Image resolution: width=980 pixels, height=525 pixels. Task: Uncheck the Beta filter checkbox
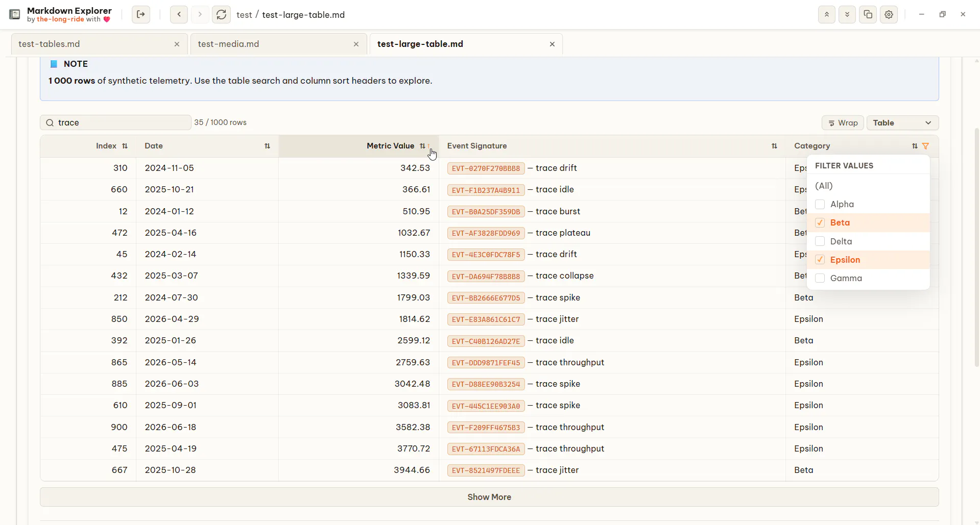[x=820, y=222]
